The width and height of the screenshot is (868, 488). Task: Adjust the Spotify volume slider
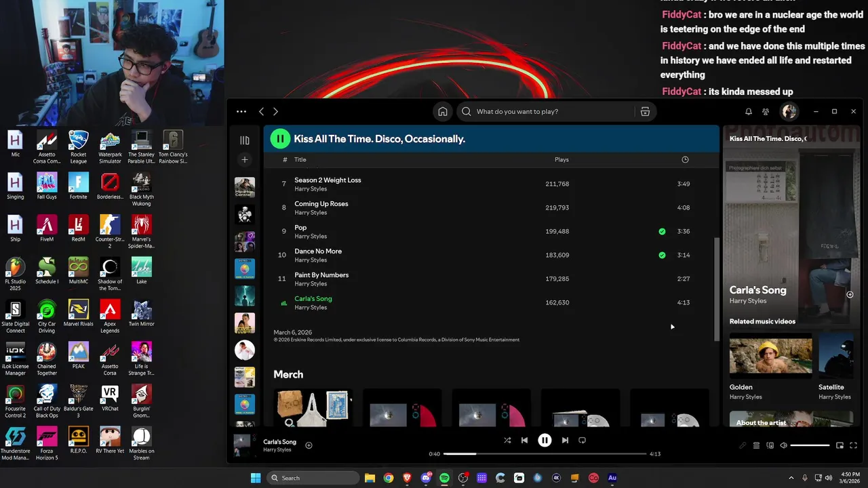pyautogui.click(x=810, y=445)
